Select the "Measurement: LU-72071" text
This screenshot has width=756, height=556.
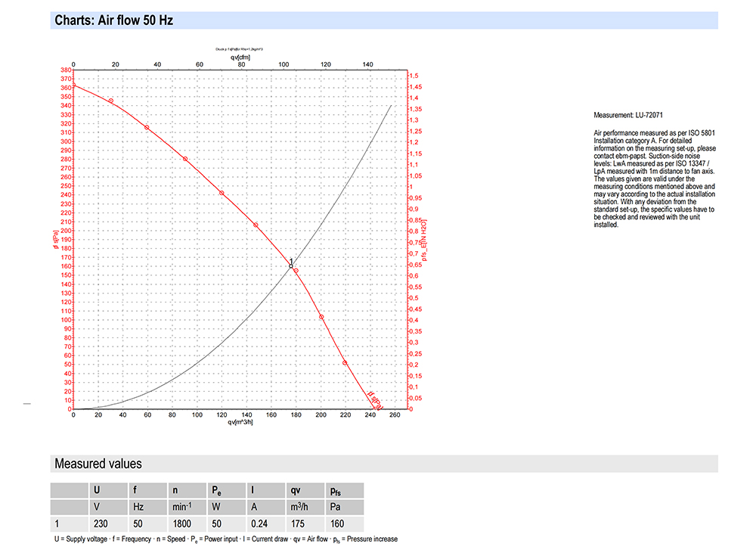(628, 116)
